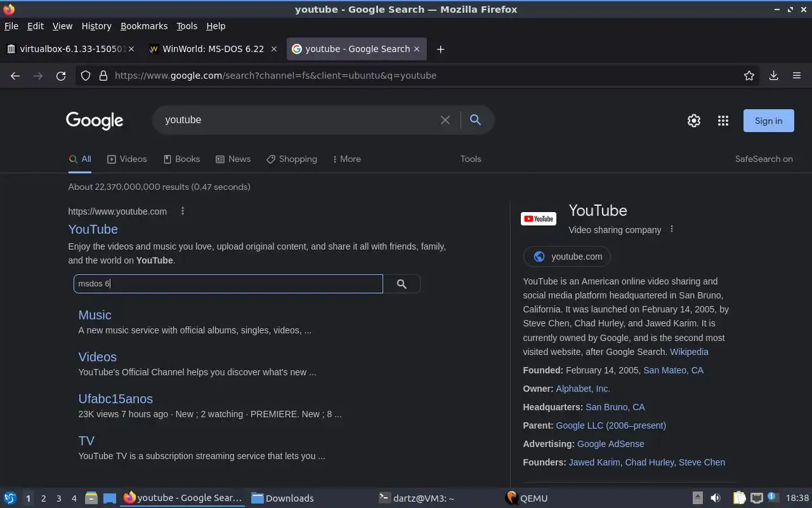Show Shopping search results
812x508 pixels.
click(292, 159)
